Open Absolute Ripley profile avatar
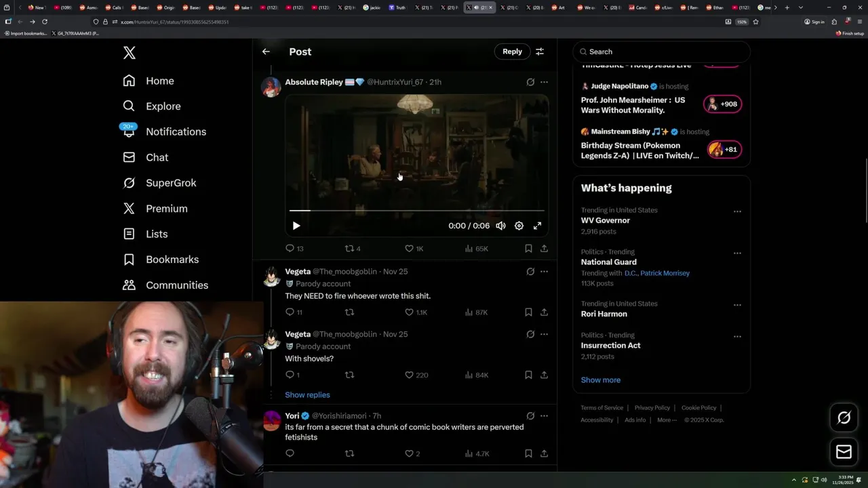Image resolution: width=868 pixels, height=488 pixels. pos(271,87)
